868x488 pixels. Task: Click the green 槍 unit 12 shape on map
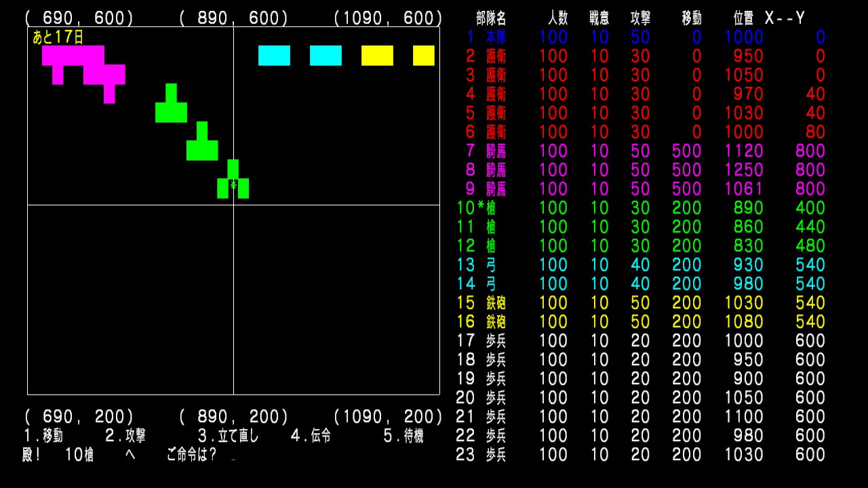click(171, 103)
